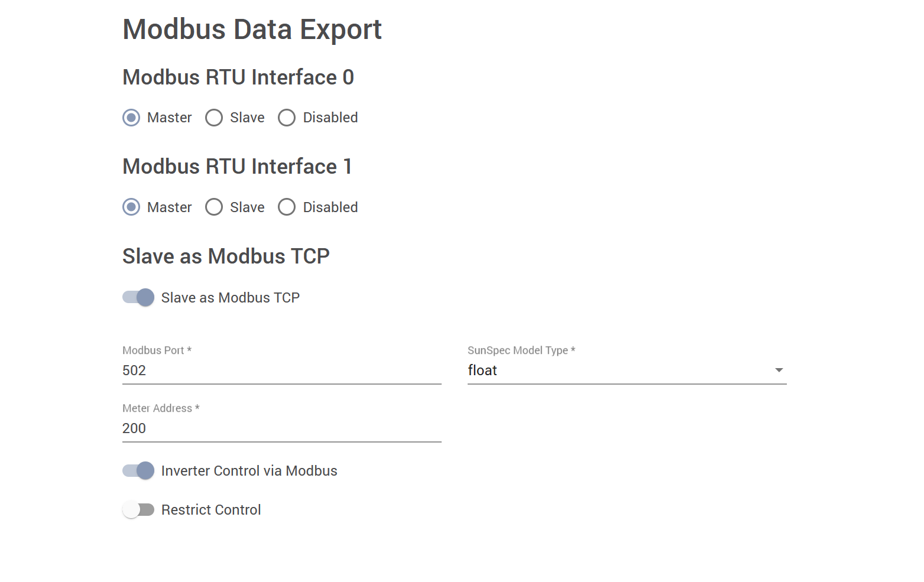The height and width of the screenshot is (582, 924).
Task: Click the Slave as Modbus TCP toggle label
Action: point(231,298)
